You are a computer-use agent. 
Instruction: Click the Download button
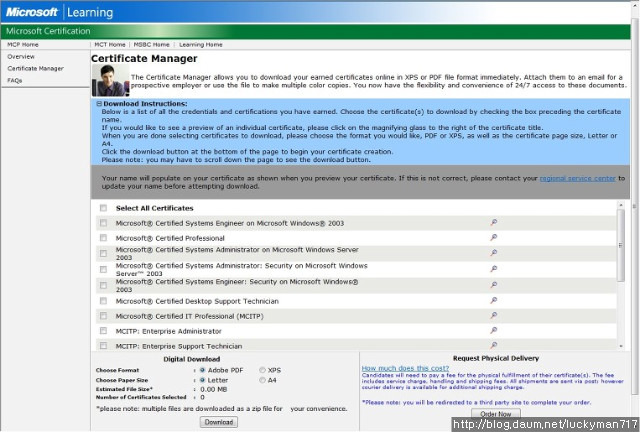click(x=219, y=422)
